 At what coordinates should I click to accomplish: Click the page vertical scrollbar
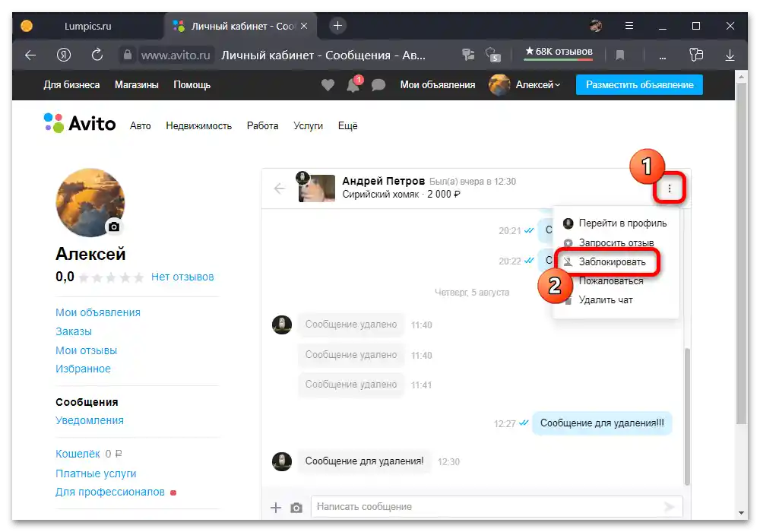coord(741,252)
